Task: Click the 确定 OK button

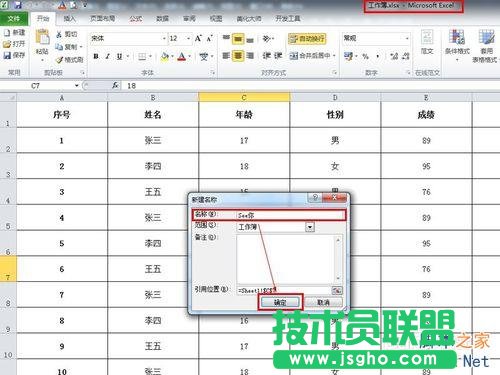Action: [x=280, y=302]
